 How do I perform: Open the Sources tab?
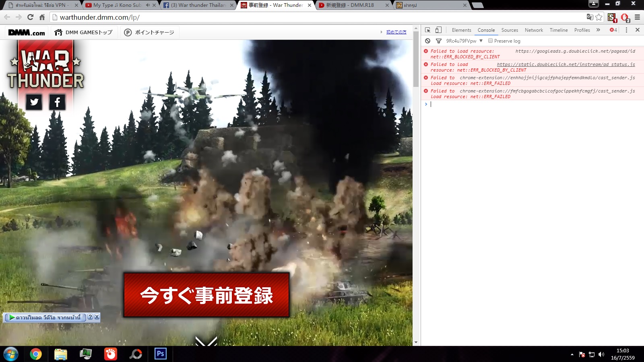510,30
